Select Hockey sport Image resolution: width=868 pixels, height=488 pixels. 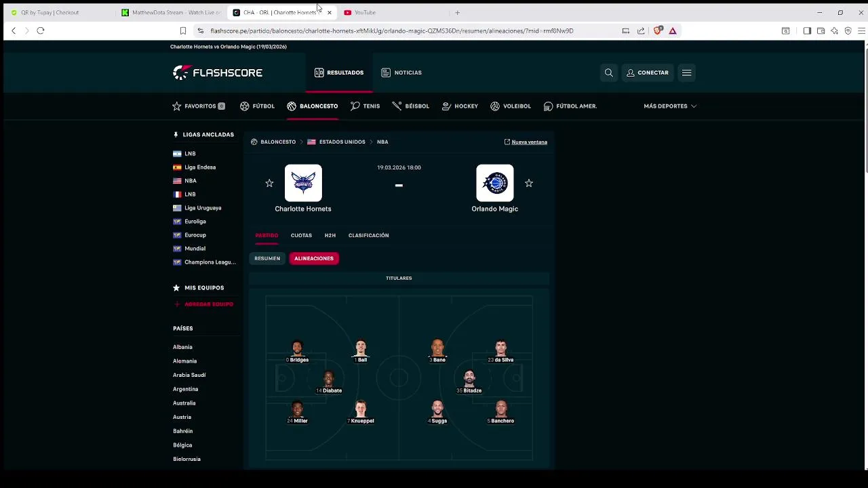[460, 106]
